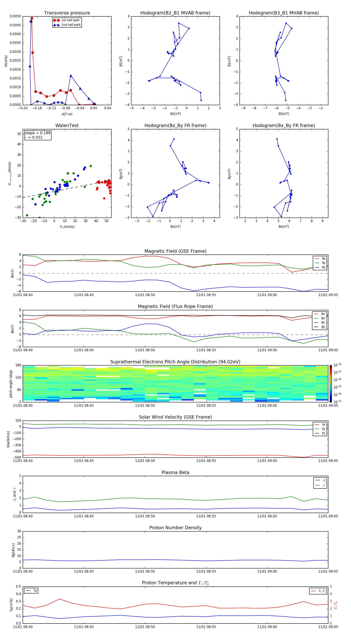
Task: Click the Proton Temperature plot title
Action: pos(175,583)
